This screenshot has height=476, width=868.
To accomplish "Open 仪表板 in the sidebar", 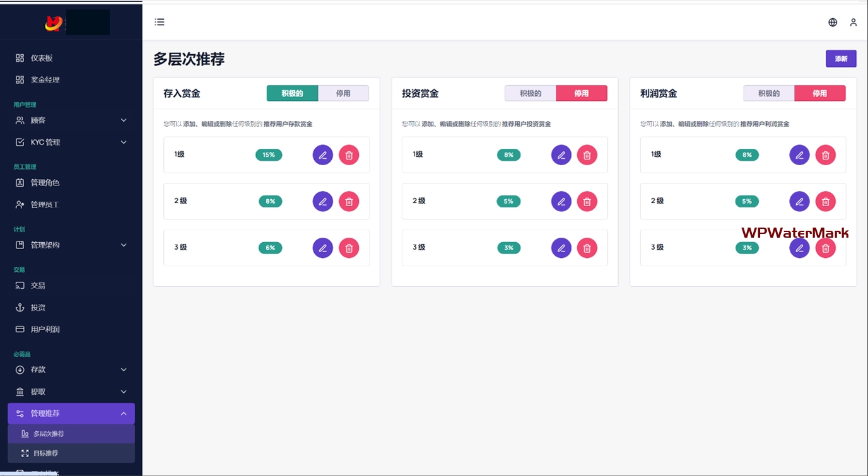I will [x=42, y=58].
